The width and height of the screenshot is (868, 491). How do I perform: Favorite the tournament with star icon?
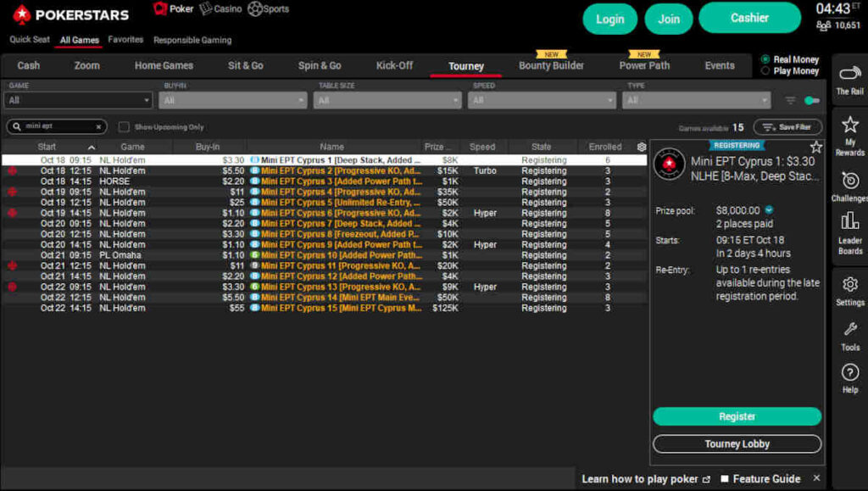pyautogui.click(x=816, y=147)
